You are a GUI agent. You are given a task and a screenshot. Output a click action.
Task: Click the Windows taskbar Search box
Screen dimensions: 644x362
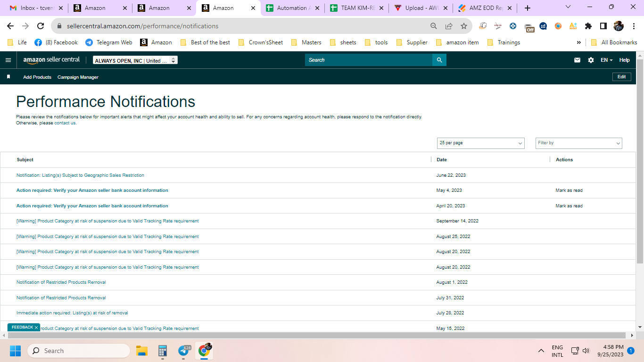tap(79, 351)
